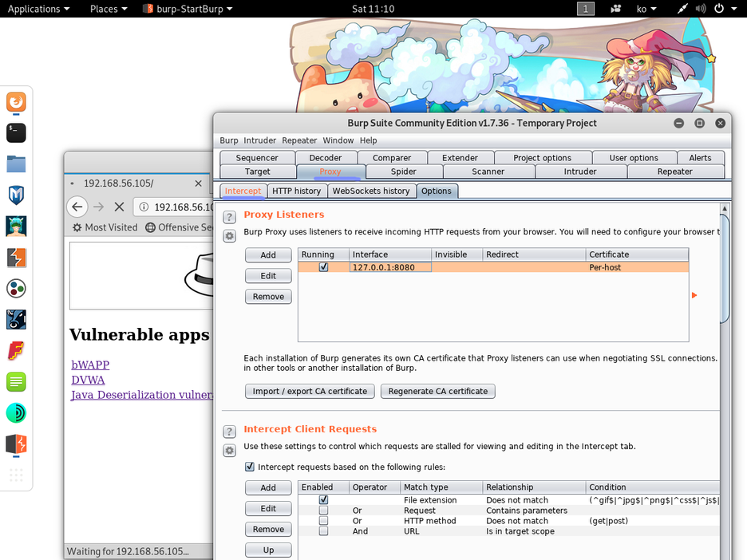The image size is (747, 560).
Task: Open the Burp menu
Action: (229, 140)
